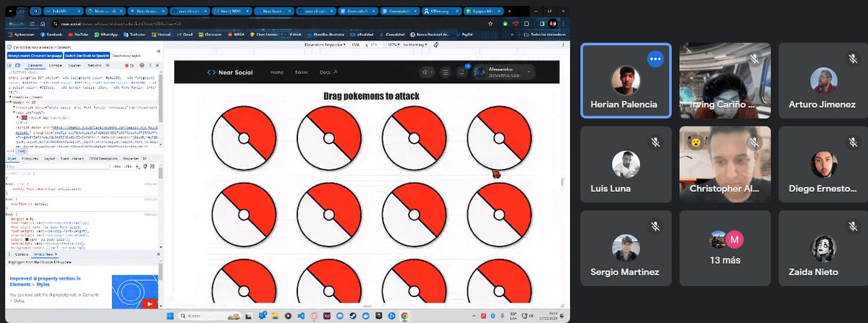Toggle the :hov states in Styles pane
Viewport: 868px width, 323px height.
117,166
